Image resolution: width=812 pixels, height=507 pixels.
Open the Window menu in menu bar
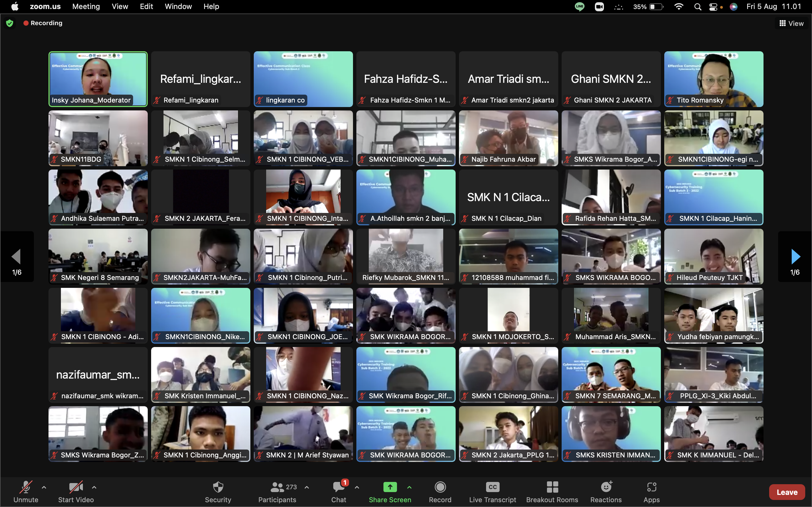[178, 6]
